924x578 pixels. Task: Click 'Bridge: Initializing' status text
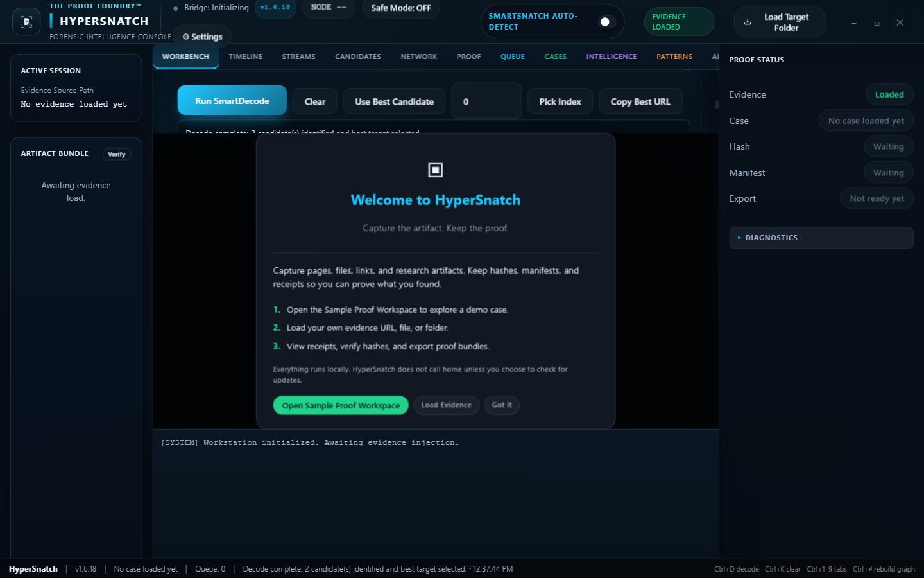click(x=216, y=8)
